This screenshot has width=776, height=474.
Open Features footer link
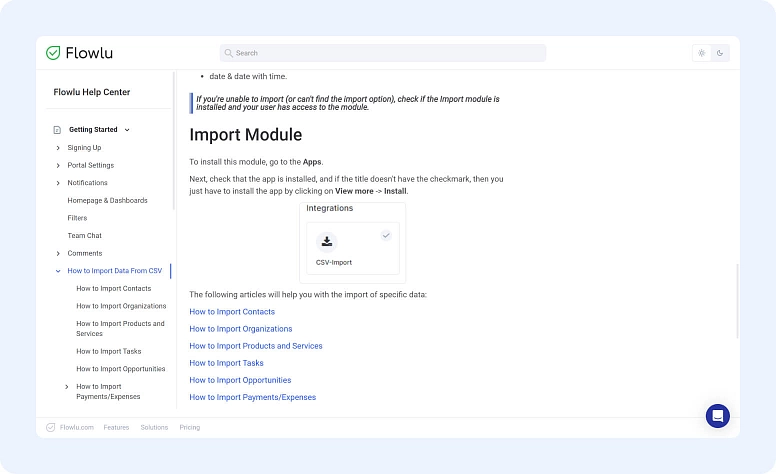(x=116, y=427)
